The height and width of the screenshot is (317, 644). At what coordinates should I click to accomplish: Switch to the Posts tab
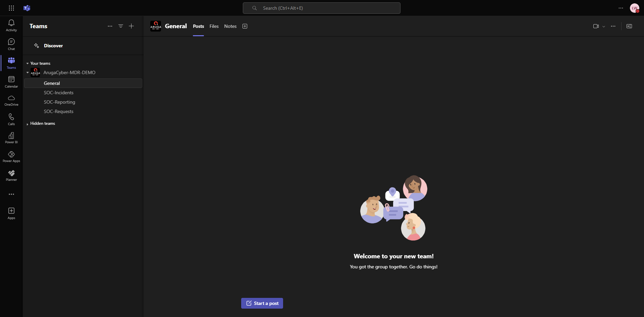point(198,26)
